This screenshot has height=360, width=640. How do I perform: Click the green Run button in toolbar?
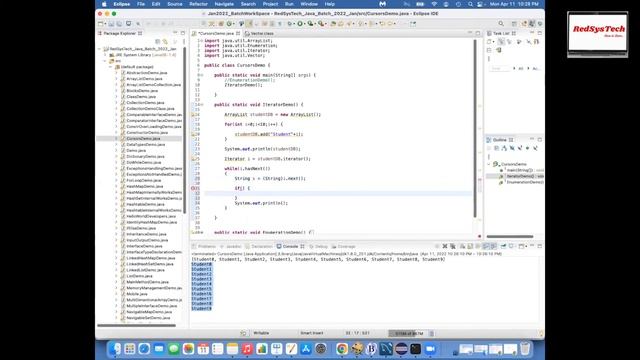[300, 24]
